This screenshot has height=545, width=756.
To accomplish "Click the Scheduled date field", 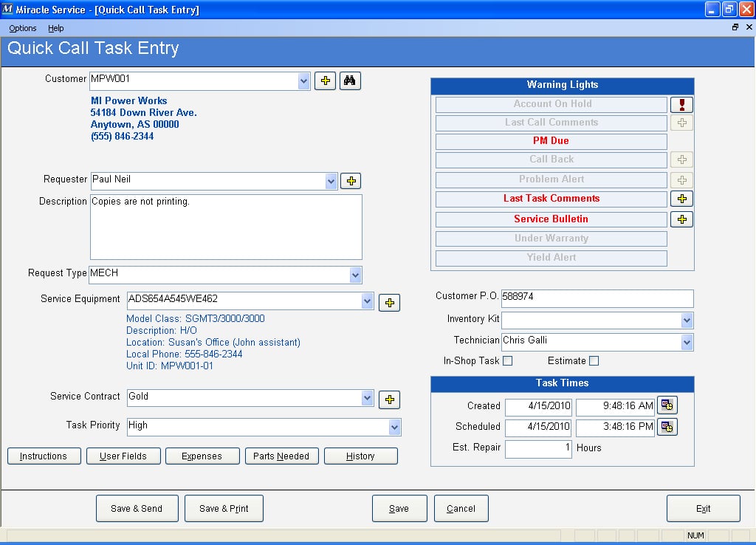I will click(x=538, y=428).
